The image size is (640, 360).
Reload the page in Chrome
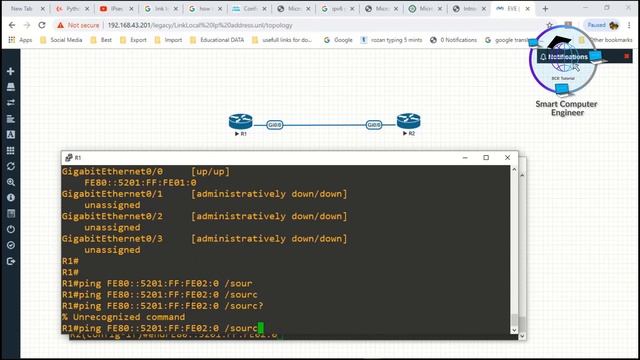(42, 25)
